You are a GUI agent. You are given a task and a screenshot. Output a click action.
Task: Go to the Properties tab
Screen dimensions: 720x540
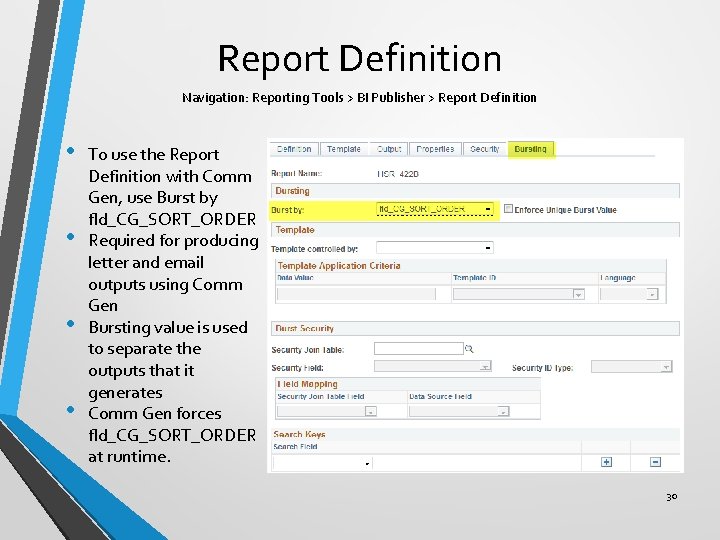[x=435, y=149]
